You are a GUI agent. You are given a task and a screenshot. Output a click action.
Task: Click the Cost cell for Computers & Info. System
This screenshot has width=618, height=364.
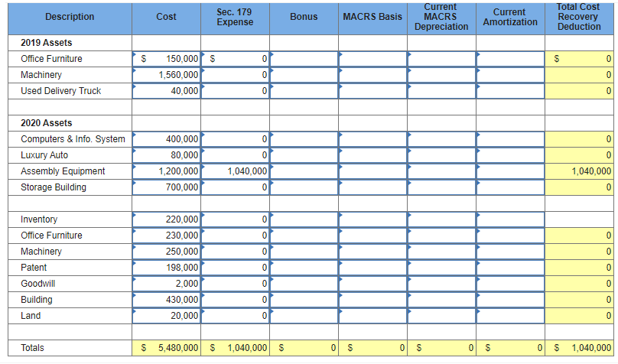click(x=166, y=139)
